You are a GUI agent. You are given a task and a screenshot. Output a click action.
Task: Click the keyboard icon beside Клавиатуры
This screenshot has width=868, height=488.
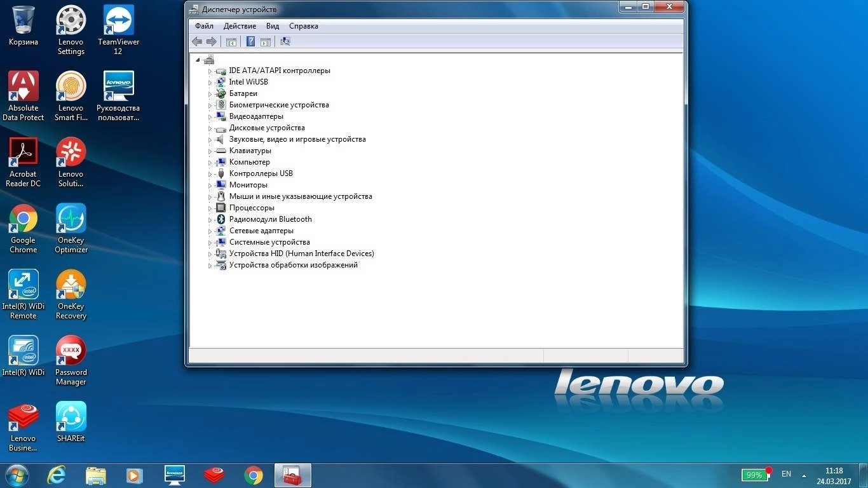(x=221, y=151)
